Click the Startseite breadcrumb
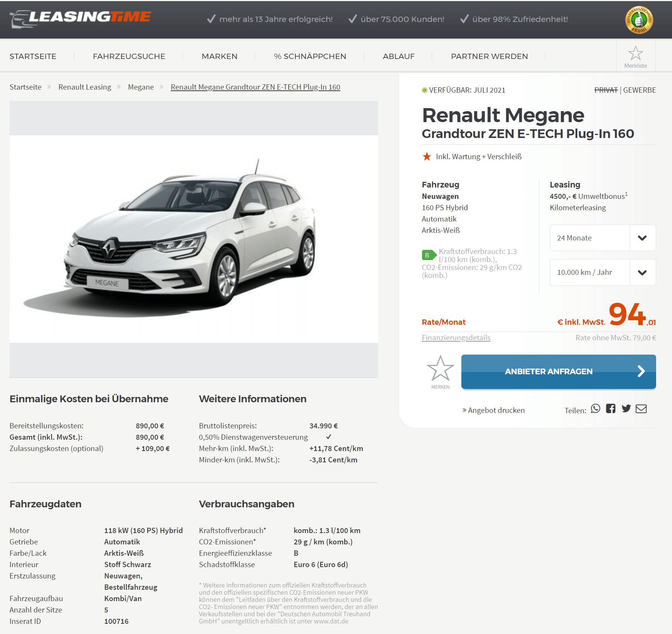 25,87
